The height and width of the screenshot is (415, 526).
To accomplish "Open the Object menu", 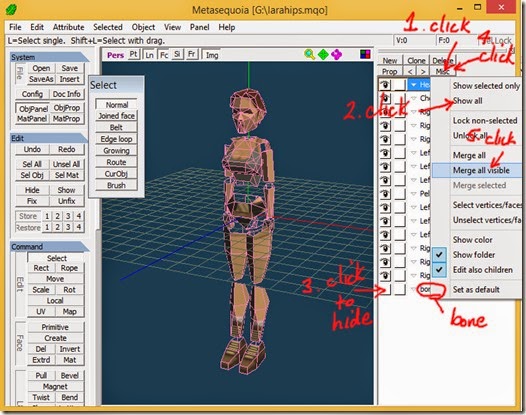I will (x=143, y=27).
